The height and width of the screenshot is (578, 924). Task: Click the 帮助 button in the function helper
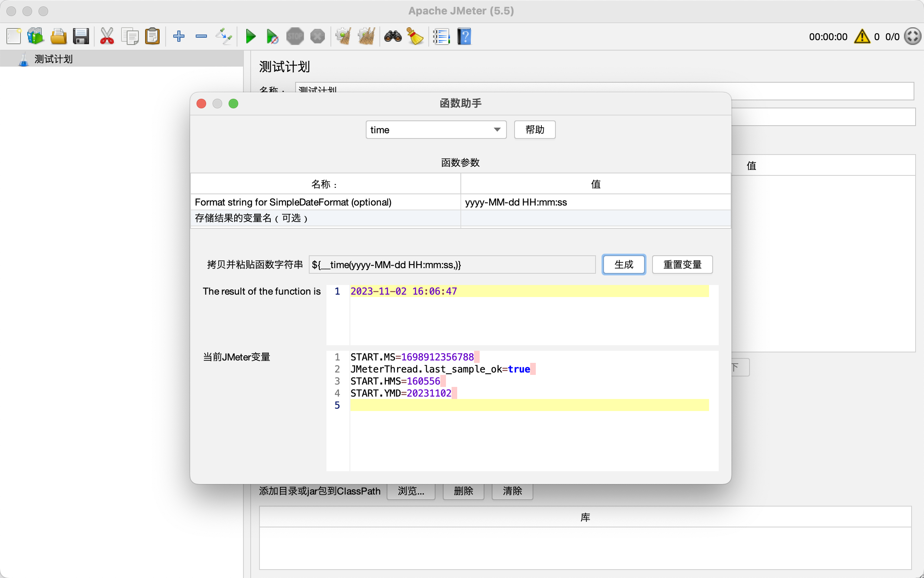pos(535,130)
